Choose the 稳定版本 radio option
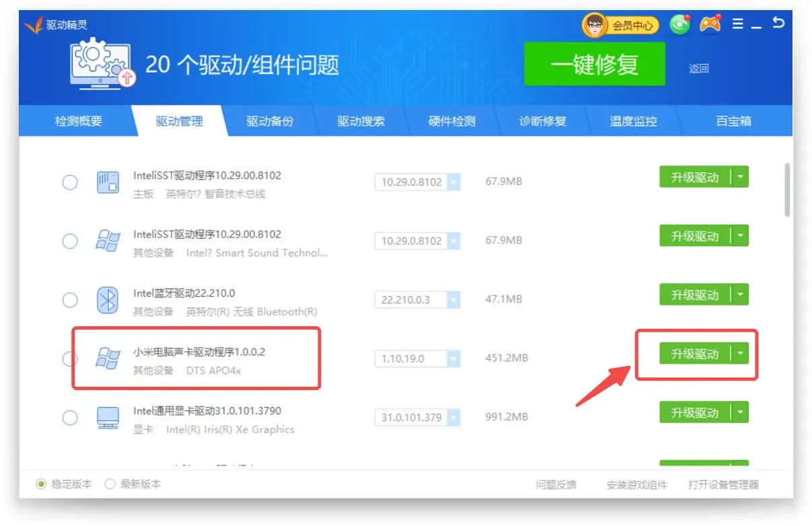 tap(41, 484)
